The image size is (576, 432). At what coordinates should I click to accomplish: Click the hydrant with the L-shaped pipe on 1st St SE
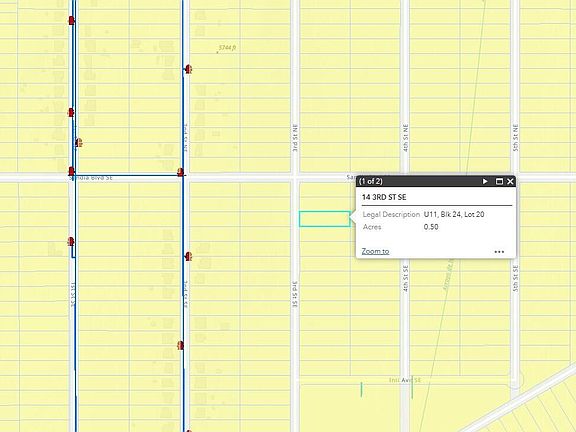[71, 241]
